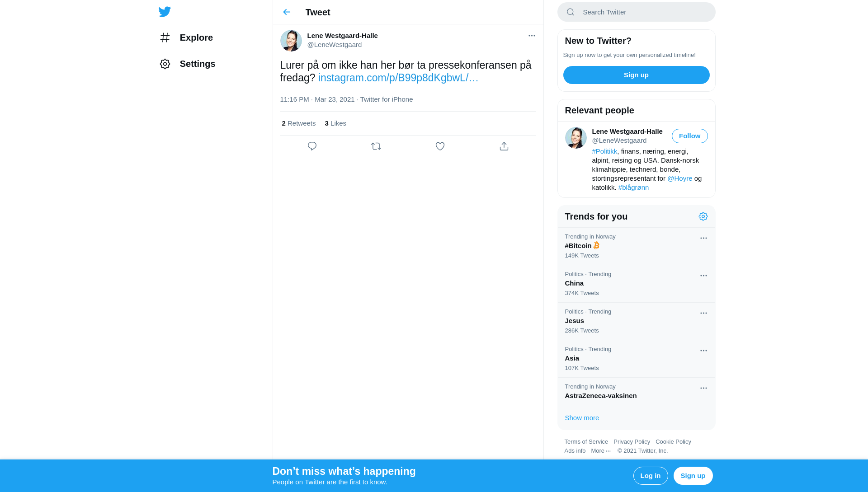
Task: Open relevant people profile avatar
Action: click(576, 138)
